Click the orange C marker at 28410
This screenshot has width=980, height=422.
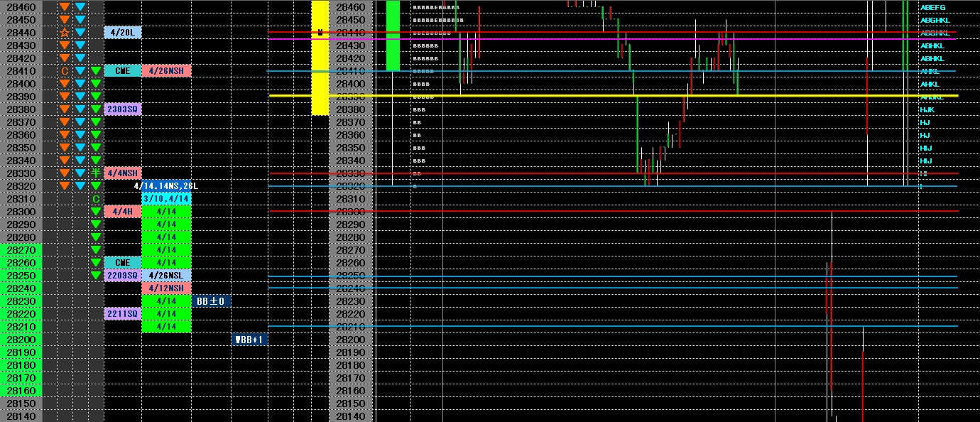65,71
